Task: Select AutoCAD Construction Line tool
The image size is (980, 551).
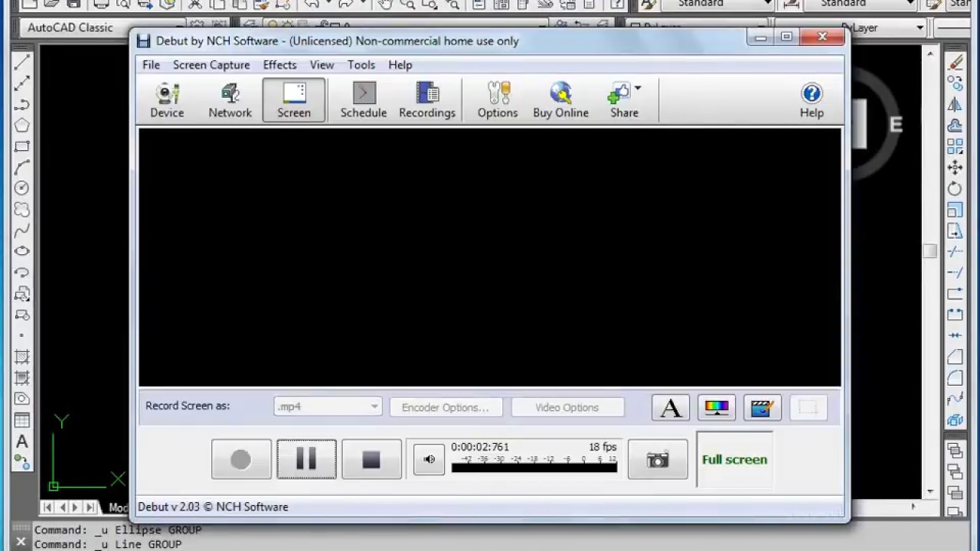Action: click(21, 82)
